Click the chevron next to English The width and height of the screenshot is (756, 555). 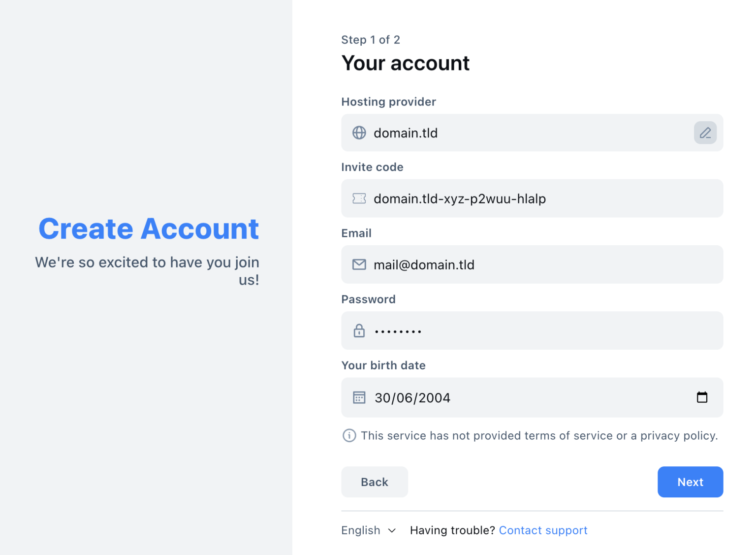click(391, 530)
